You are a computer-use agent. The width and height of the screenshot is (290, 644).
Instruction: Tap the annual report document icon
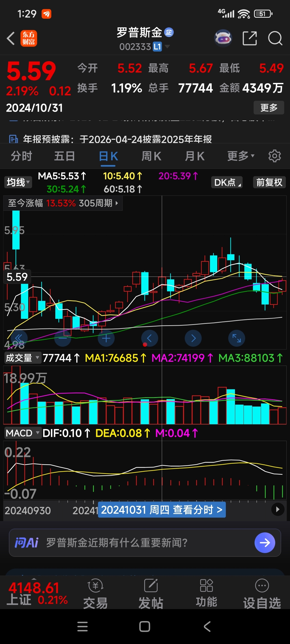[13, 139]
